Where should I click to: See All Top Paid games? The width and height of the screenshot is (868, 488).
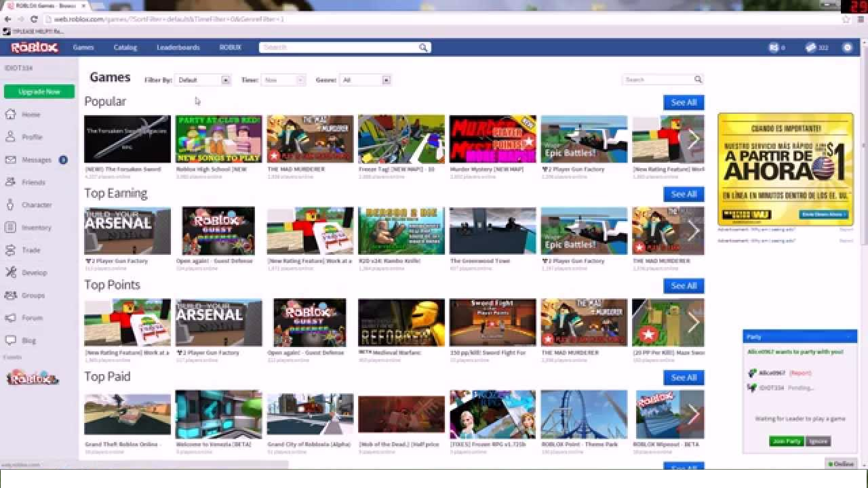(684, 378)
